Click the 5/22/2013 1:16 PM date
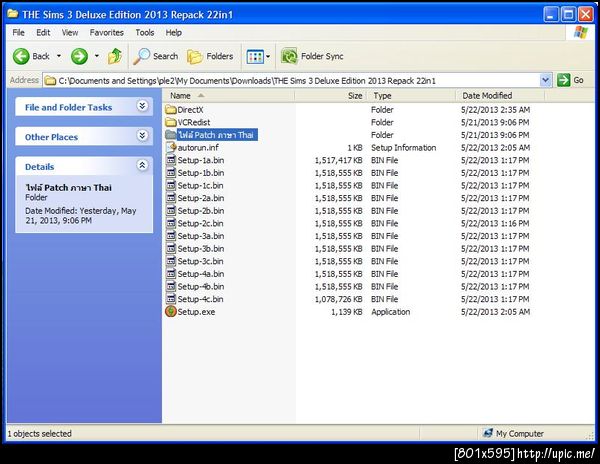Image resolution: width=600 pixels, height=464 pixels. [495, 223]
